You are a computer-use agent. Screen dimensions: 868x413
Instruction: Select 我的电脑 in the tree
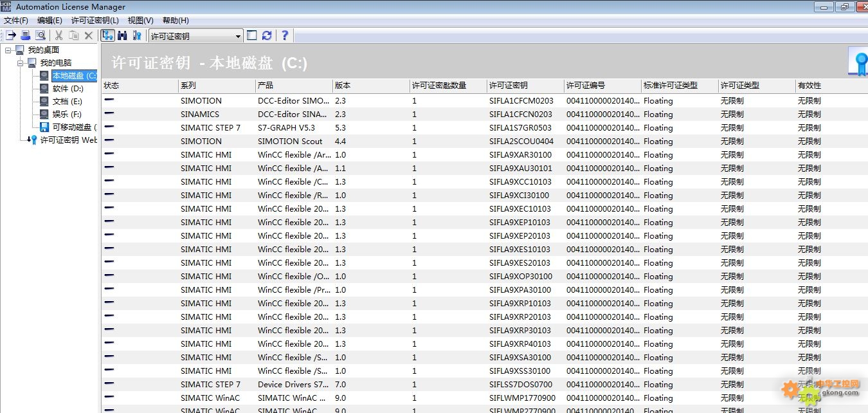(x=56, y=63)
